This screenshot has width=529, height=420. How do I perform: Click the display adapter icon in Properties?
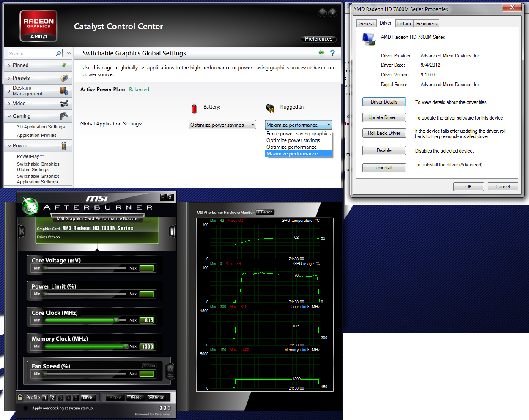(369, 39)
